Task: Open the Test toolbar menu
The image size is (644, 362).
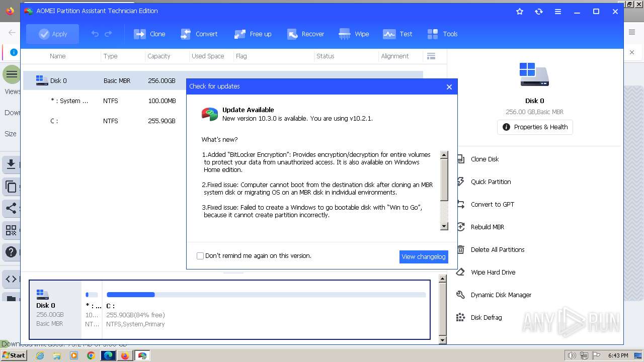Action: click(x=397, y=34)
